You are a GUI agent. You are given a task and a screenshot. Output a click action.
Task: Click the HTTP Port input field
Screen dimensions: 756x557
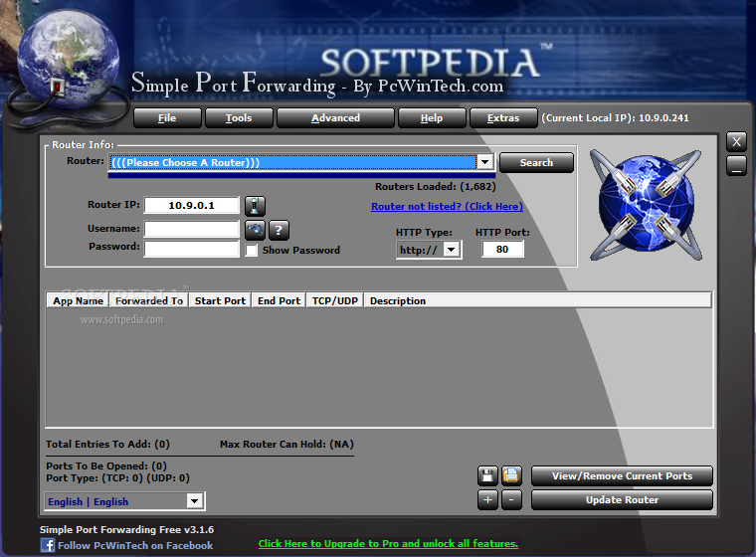tap(502, 250)
